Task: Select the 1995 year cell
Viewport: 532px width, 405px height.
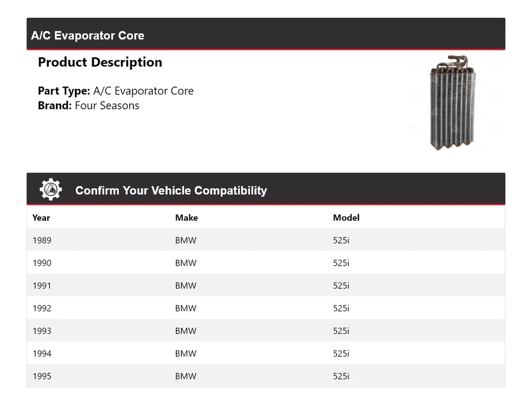Action: click(x=42, y=376)
